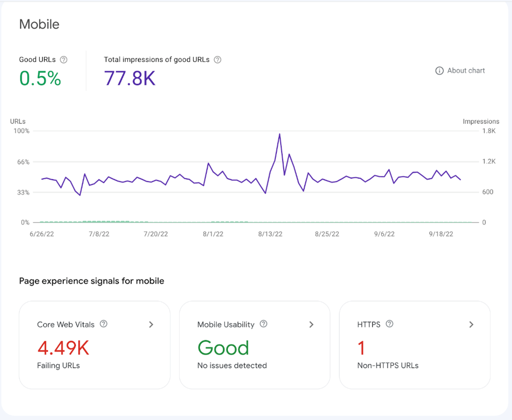Click the help icon beside Good URLs
Viewport: 512px width, 420px height.
(64, 60)
